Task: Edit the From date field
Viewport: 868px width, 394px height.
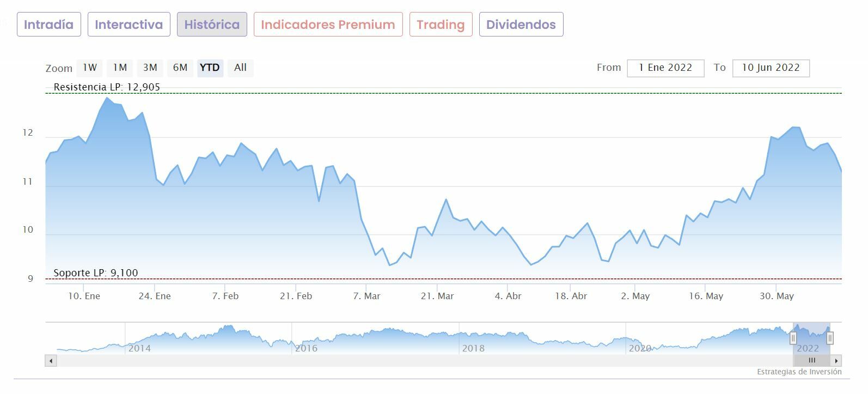Action: [665, 68]
